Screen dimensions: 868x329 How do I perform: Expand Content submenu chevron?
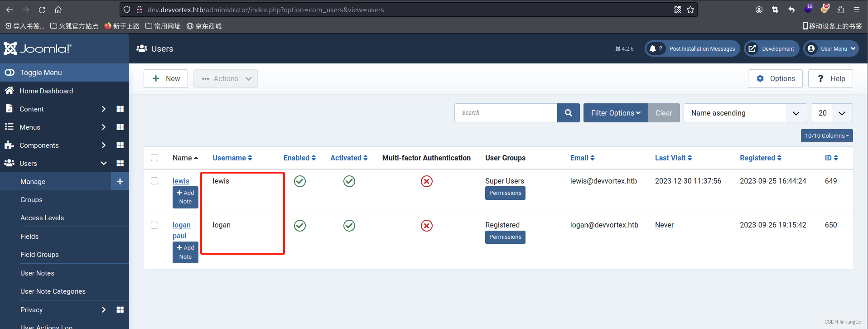click(x=104, y=109)
